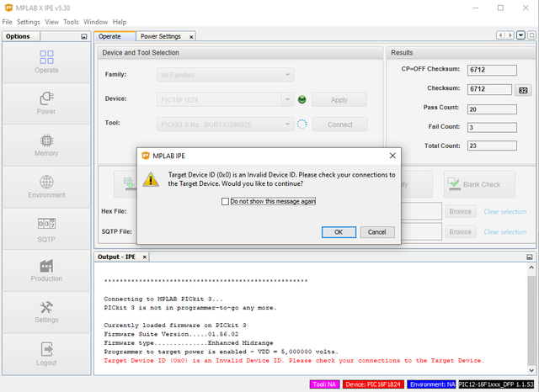This screenshot has width=539, height=392.
Task: Open the Tools menu
Action: 71,22
